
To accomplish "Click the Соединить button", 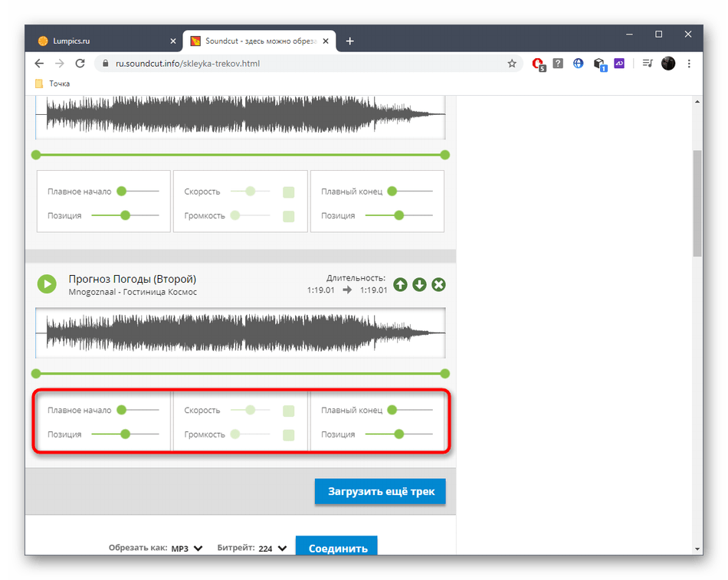I will (x=336, y=546).
